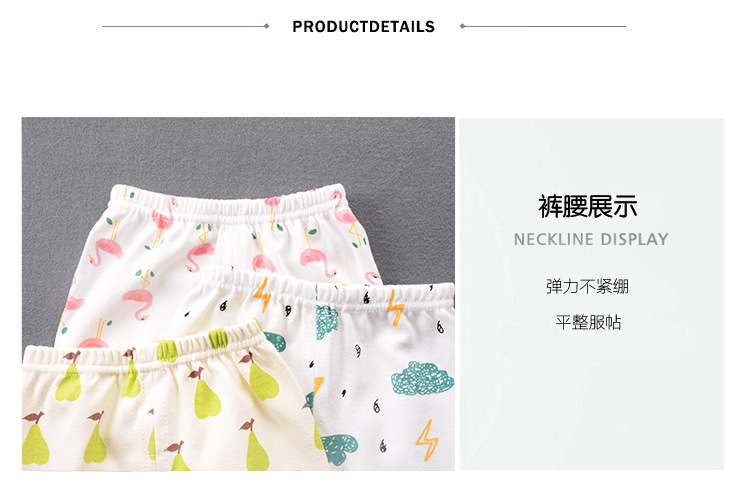740x503 pixels.
Task: Click the 弹力不紧绷 text line
Action: click(588, 286)
